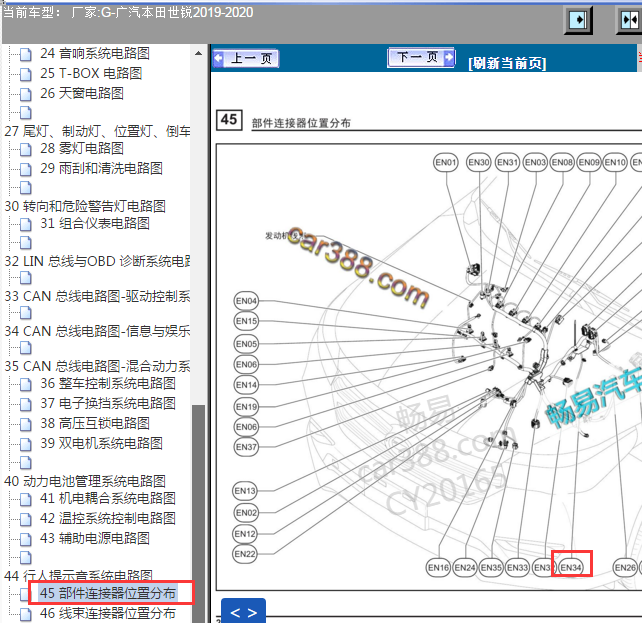Open 44 行人提示音系统电路图
Screen dimensions: 642x623
tap(78, 576)
